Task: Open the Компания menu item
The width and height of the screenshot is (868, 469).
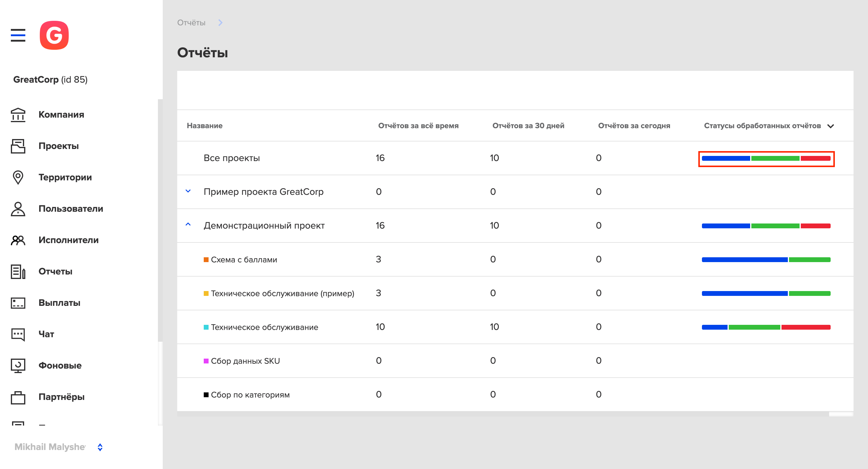Action: coord(61,115)
